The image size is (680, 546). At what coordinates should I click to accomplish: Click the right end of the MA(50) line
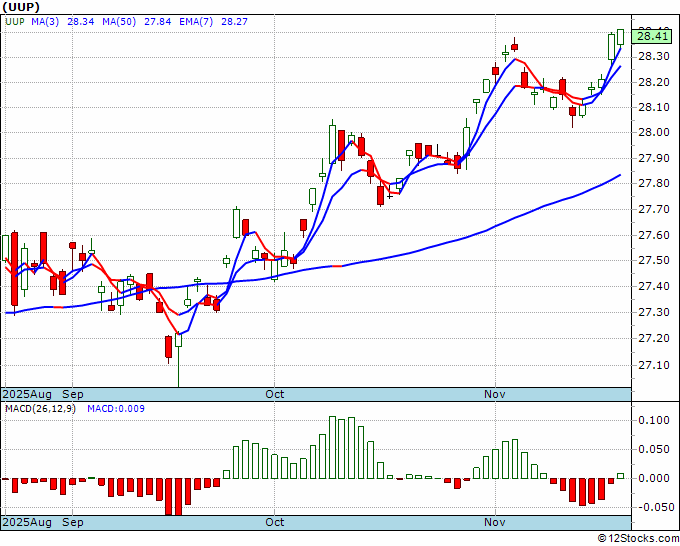tap(620, 175)
